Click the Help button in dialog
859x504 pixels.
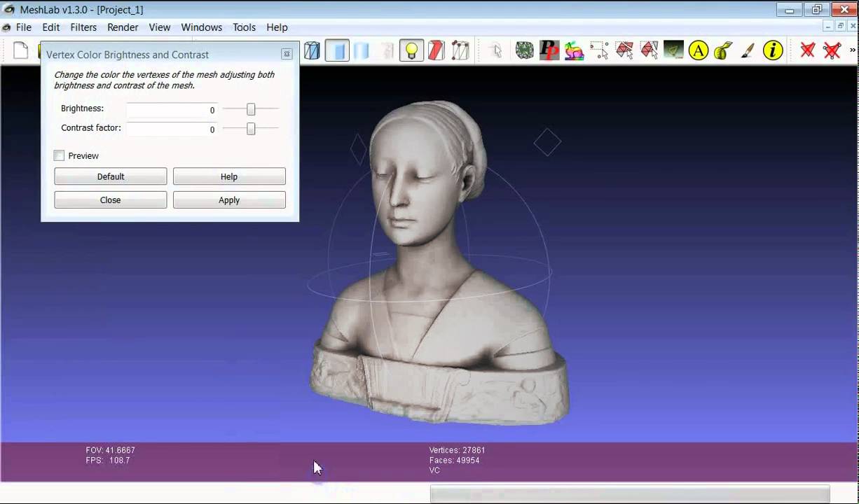point(229,176)
